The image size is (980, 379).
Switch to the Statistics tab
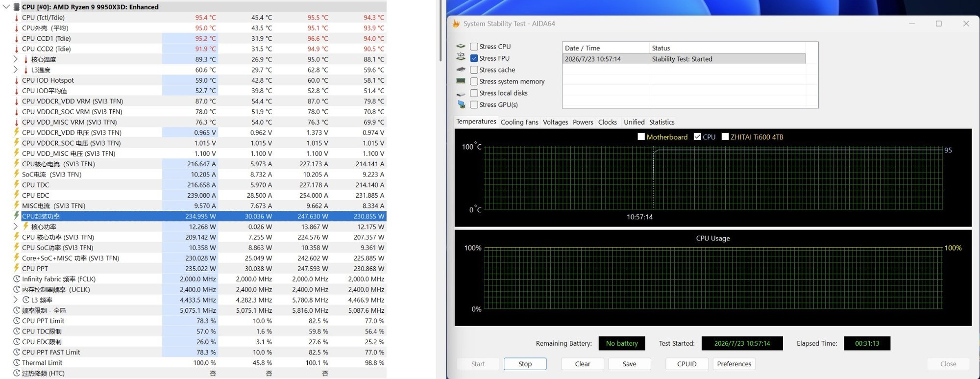click(662, 122)
